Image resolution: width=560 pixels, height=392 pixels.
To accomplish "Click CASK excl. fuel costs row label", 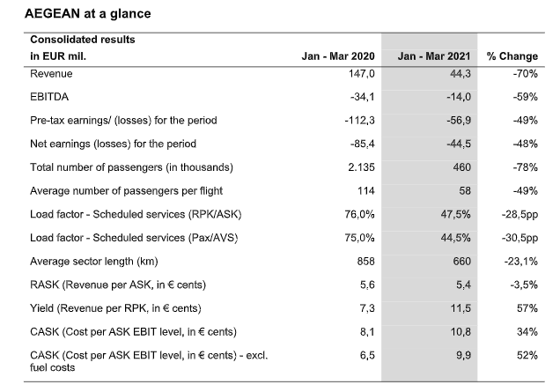I will pos(149,361).
